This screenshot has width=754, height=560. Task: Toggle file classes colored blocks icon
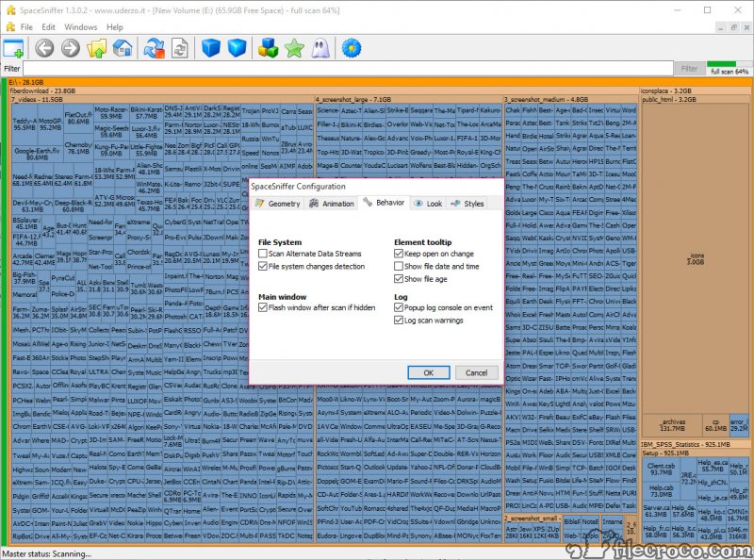point(269,48)
